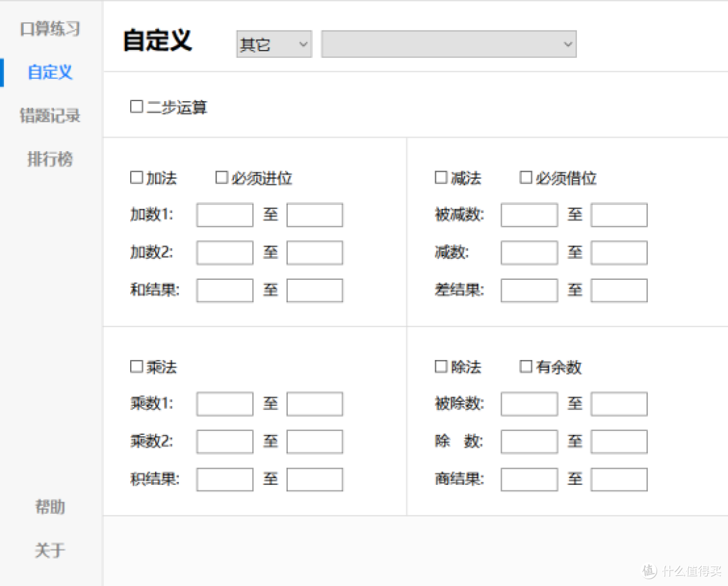Enable the 必须借位 checkbox
This screenshot has height=586, width=728.
click(x=526, y=177)
